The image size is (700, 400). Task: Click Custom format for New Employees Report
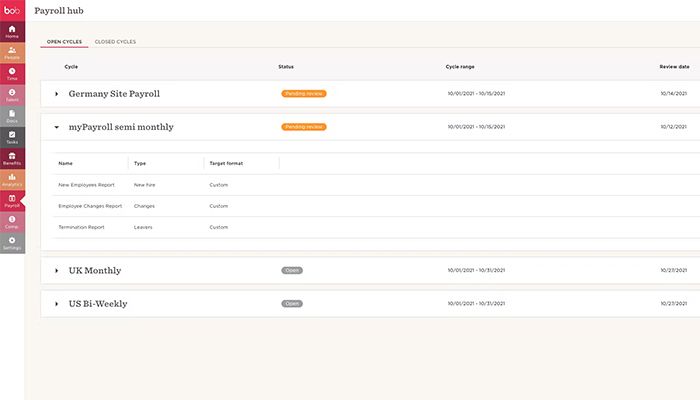(218, 185)
